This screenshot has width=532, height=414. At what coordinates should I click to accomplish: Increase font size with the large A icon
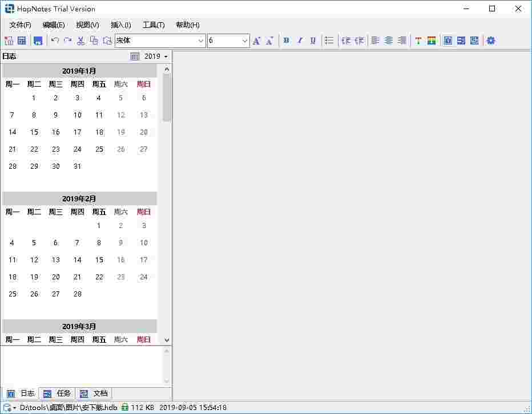coord(256,40)
